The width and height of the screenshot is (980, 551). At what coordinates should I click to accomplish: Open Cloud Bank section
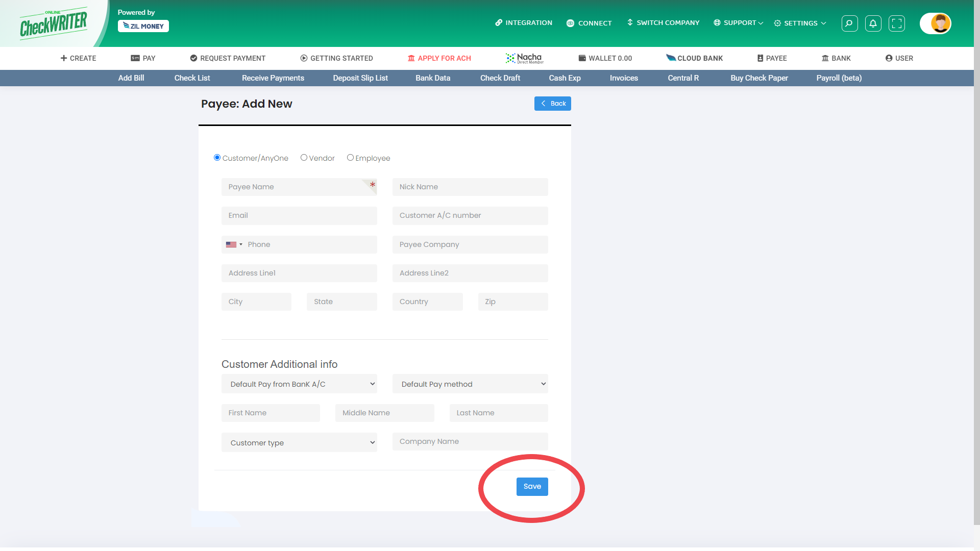pyautogui.click(x=694, y=58)
